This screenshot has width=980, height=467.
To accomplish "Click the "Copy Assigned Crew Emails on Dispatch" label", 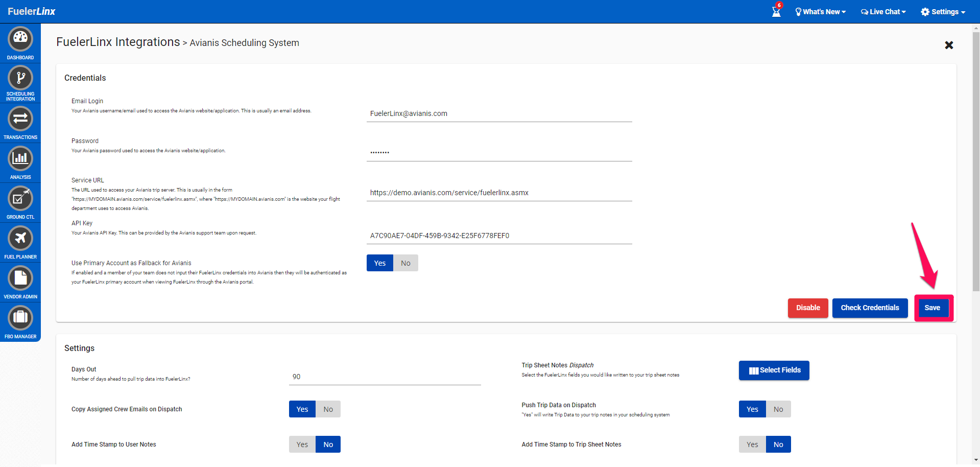I will [x=127, y=409].
